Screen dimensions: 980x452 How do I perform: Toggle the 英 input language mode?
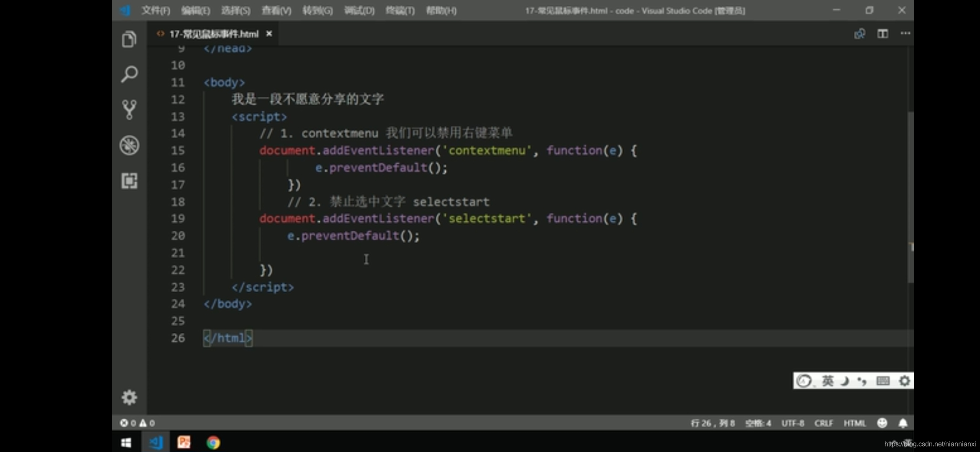click(828, 381)
